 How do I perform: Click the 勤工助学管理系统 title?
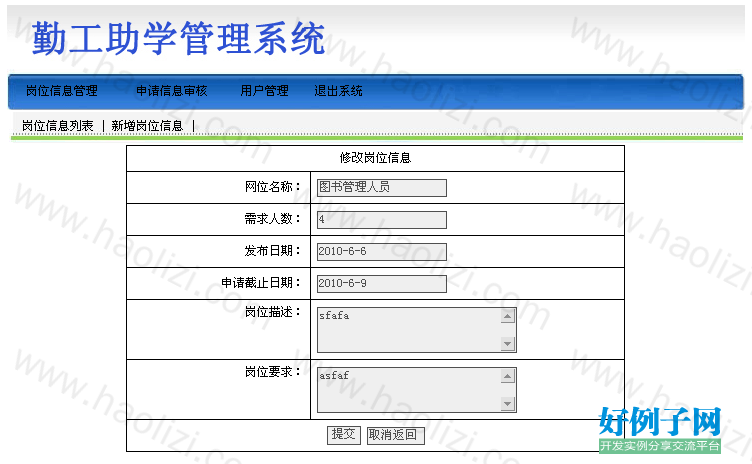tap(178, 38)
